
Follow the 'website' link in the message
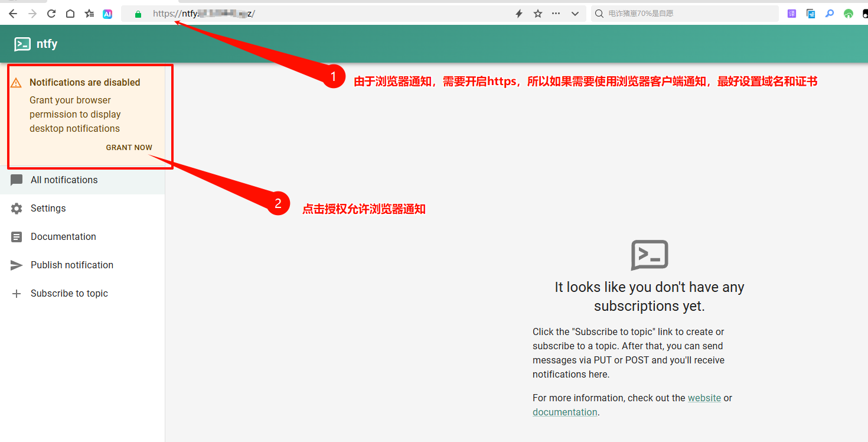point(704,398)
